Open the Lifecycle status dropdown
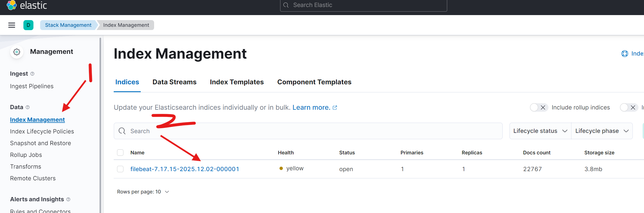This screenshot has width=644, height=213. click(x=540, y=131)
